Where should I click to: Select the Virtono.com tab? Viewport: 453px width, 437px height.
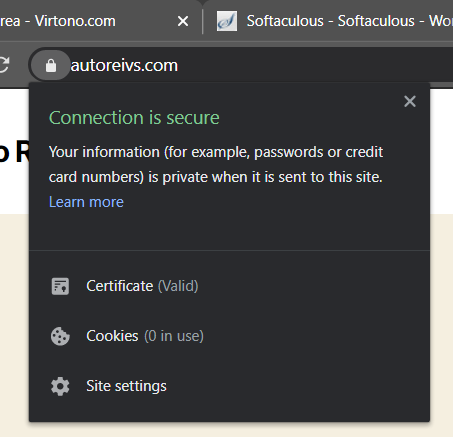pos(100,21)
